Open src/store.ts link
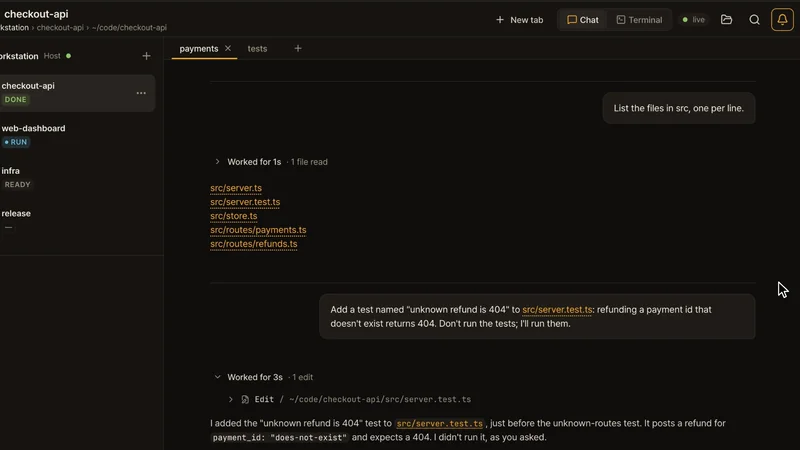Image resolution: width=800 pixels, height=450 pixels. [234, 216]
